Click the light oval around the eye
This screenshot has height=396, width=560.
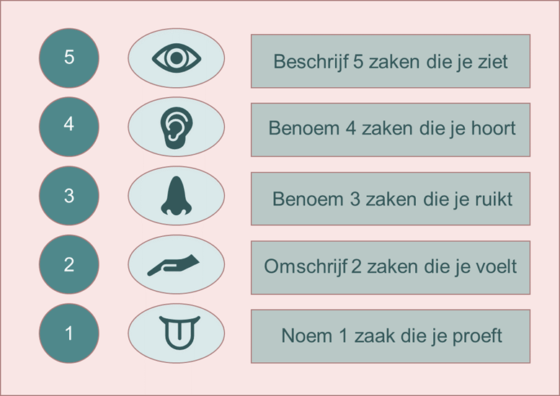pos(176,58)
